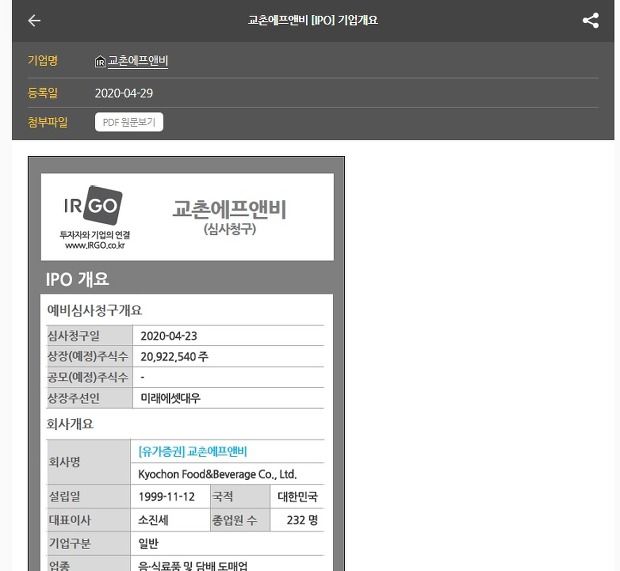Select the date value 2020-04-23
Image resolution: width=620 pixels, height=571 pixels.
169,336
